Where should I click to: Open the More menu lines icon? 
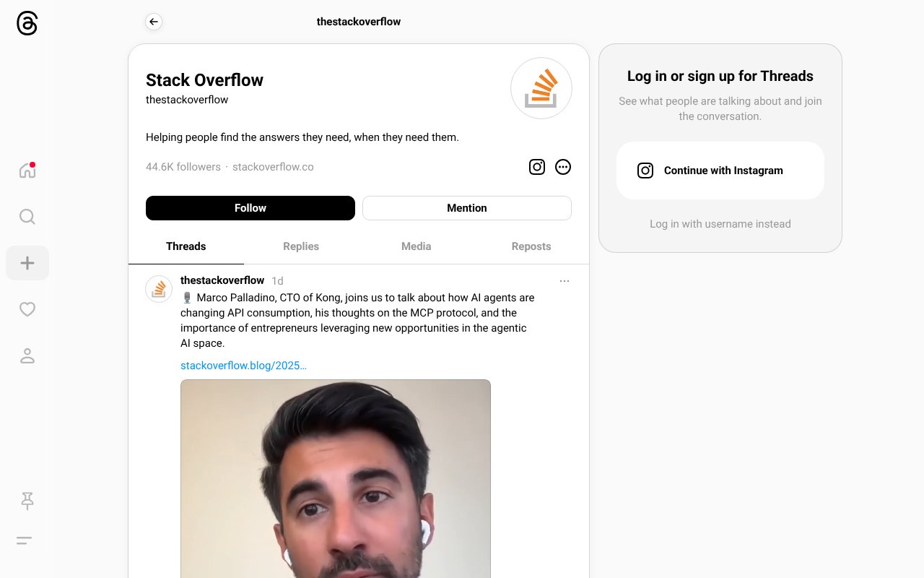click(24, 540)
